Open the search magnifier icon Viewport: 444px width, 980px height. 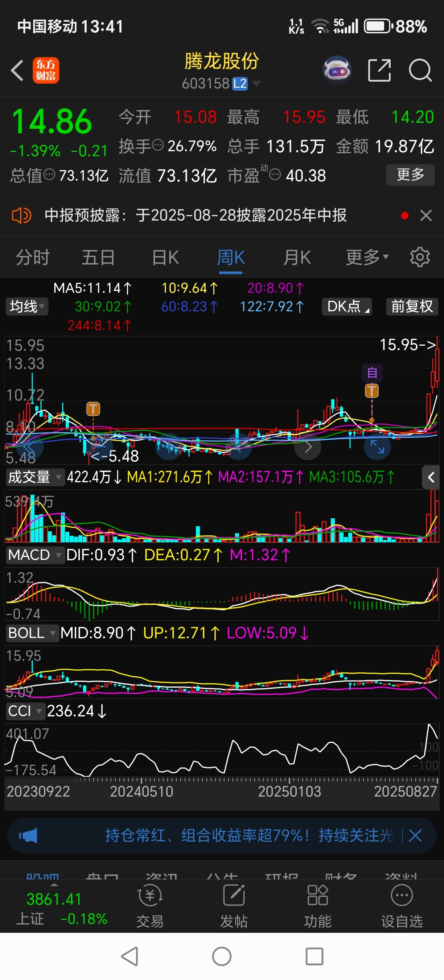(x=420, y=70)
